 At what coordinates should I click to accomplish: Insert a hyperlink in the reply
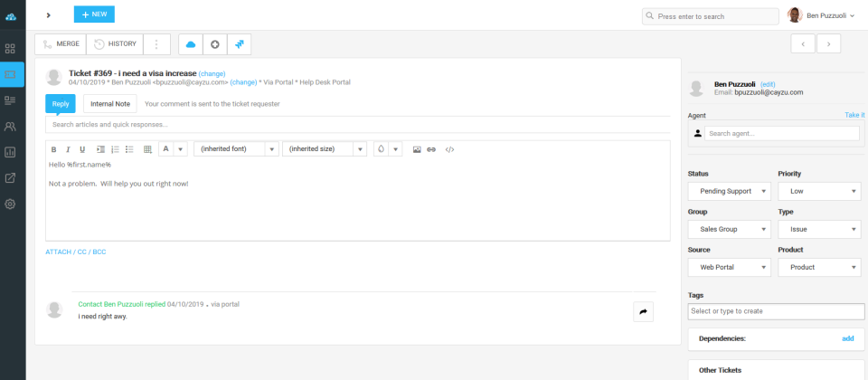[x=431, y=149]
